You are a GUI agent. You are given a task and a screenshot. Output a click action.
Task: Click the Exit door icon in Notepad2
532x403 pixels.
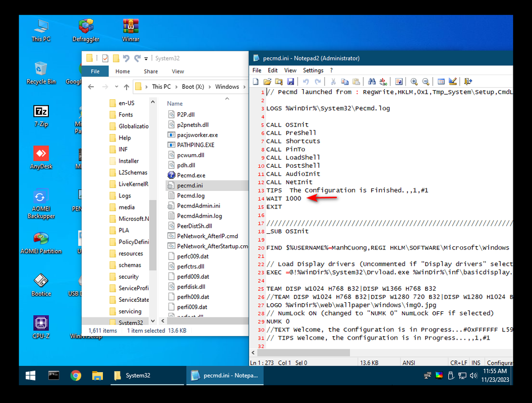point(468,81)
